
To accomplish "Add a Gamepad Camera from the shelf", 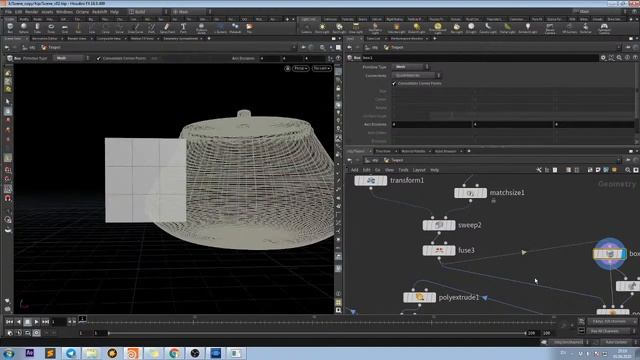I will pyautogui.click(x=604, y=28).
